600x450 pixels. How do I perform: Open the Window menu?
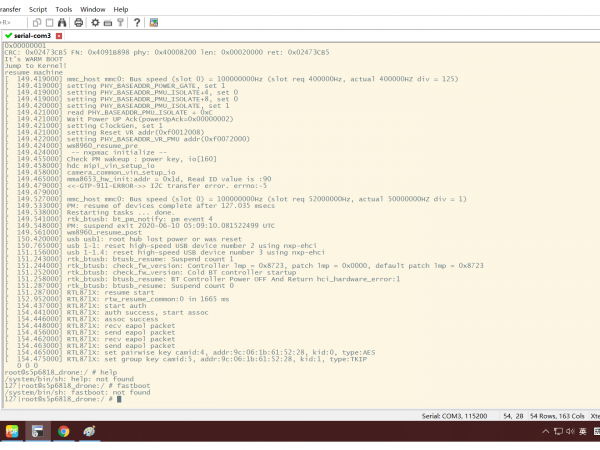93,9
